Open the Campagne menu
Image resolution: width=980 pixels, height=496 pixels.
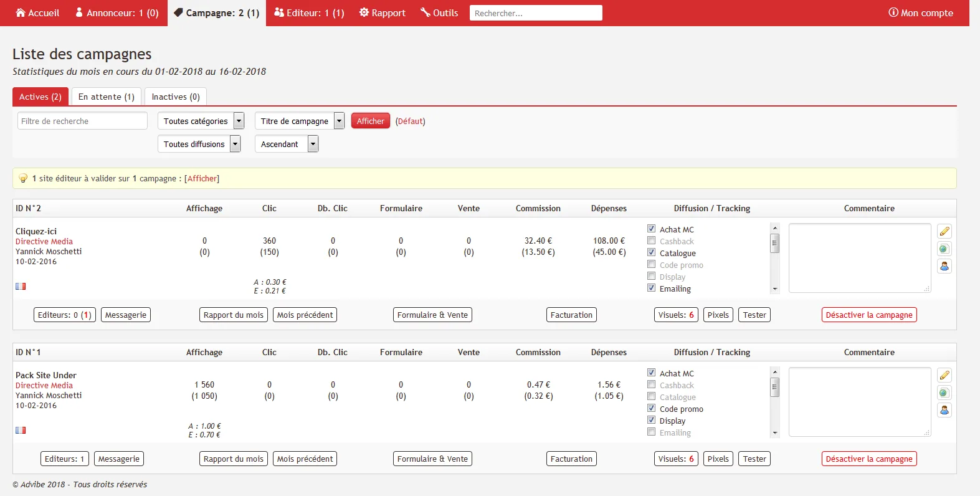(x=217, y=13)
